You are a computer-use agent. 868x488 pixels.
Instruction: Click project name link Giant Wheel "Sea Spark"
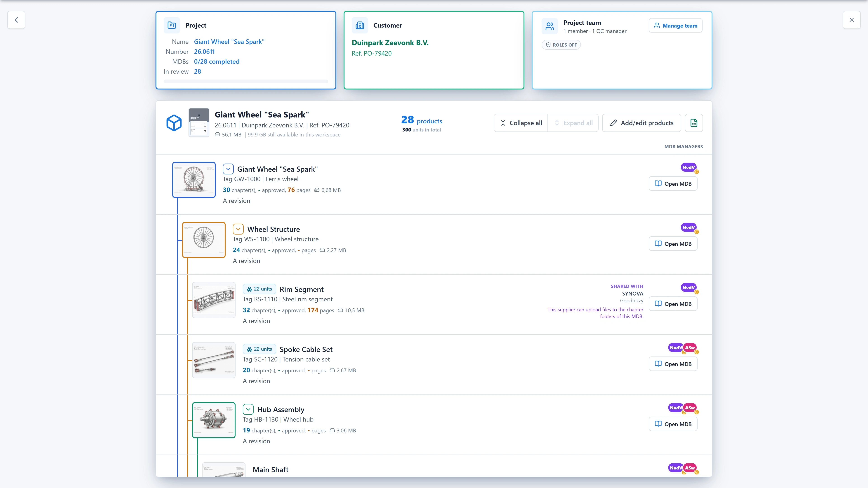point(229,42)
